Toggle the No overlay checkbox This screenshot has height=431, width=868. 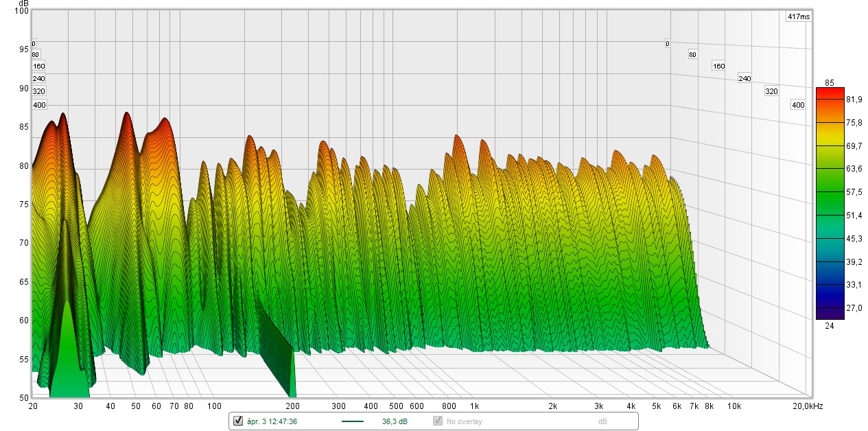(x=437, y=421)
